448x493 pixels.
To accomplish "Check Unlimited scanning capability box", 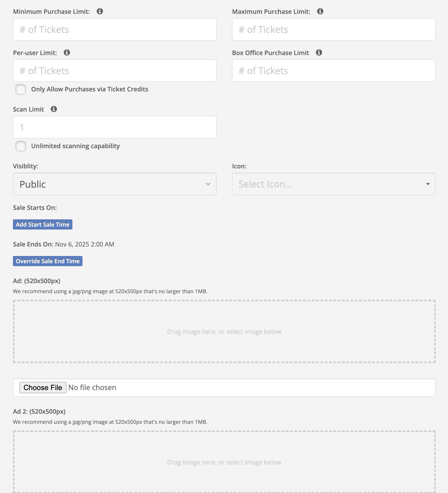I will (x=21, y=146).
